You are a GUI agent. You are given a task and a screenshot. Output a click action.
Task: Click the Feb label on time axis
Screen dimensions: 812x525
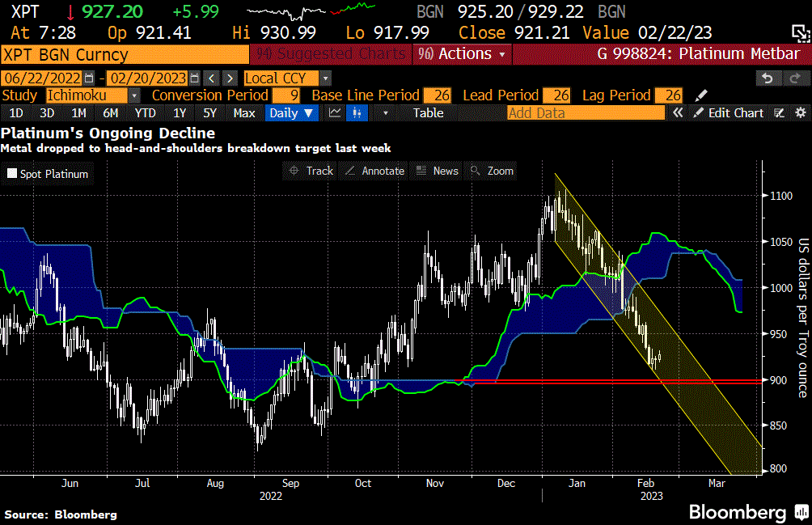645,483
